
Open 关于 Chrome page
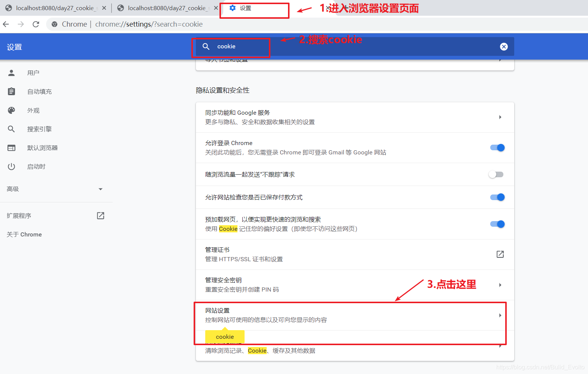click(24, 234)
